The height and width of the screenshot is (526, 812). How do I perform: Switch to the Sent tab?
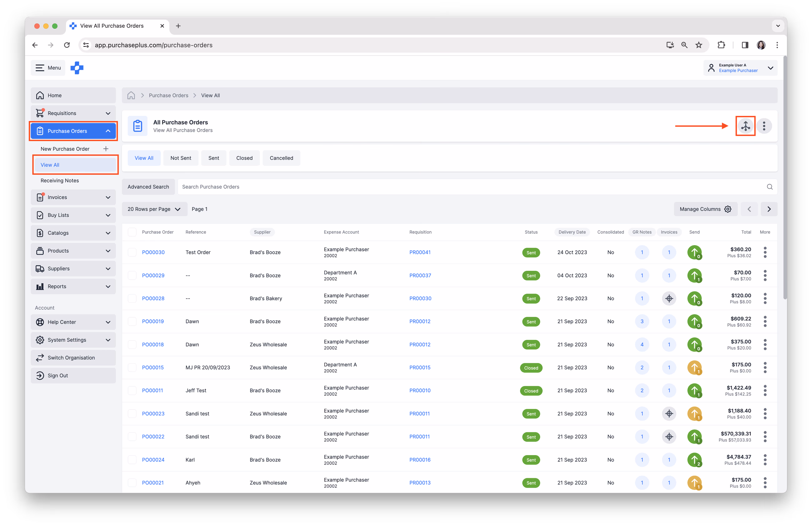click(214, 158)
